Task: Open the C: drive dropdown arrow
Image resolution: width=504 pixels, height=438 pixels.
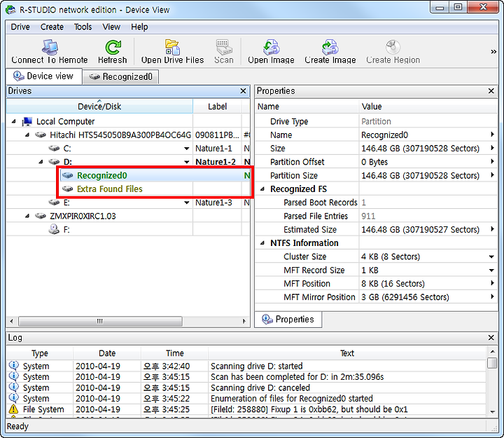Action: pyautogui.click(x=186, y=149)
